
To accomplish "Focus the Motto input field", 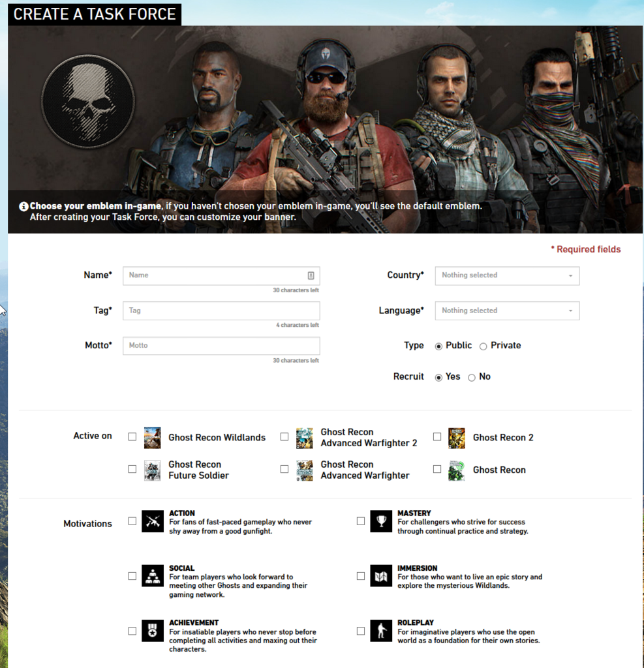I will click(221, 346).
